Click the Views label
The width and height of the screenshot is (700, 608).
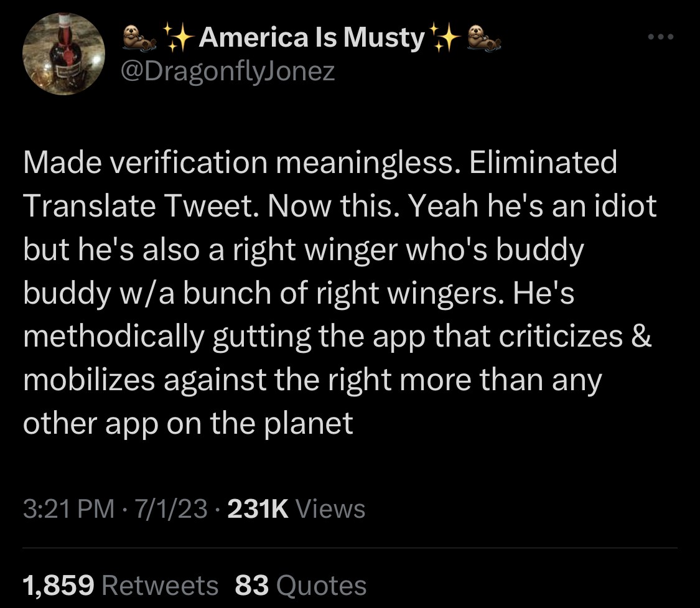pos(330,509)
